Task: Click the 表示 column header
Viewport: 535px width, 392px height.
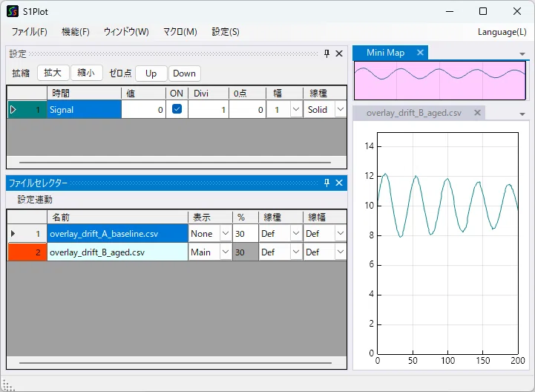Action: click(210, 218)
